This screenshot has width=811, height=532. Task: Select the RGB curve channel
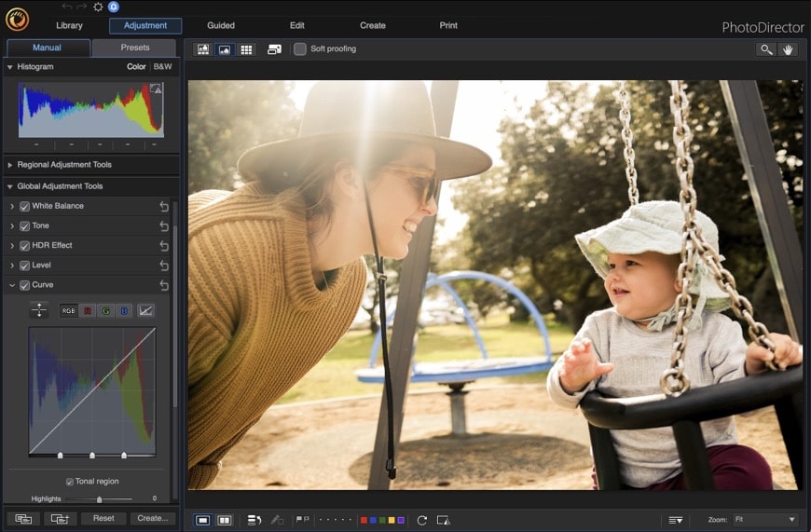(x=68, y=310)
